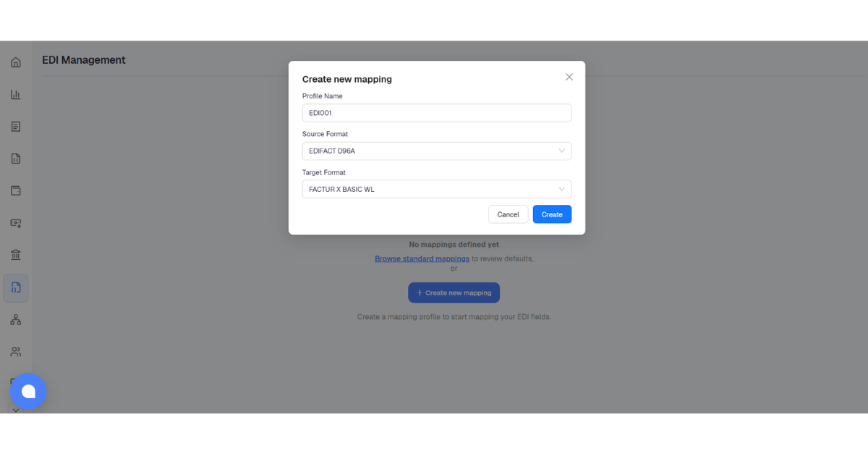Close the Create new mapping dialog
The image size is (868, 454).
click(x=569, y=77)
